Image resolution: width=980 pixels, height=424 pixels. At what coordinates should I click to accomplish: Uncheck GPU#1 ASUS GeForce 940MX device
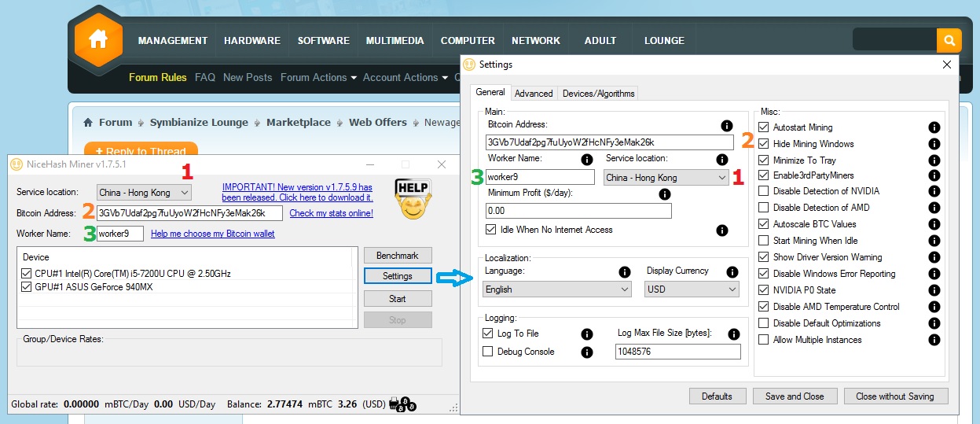pyautogui.click(x=27, y=287)
